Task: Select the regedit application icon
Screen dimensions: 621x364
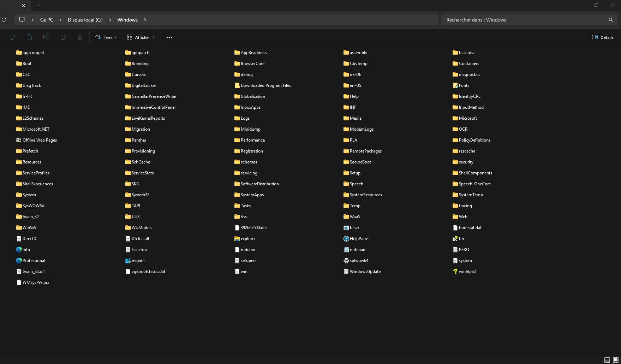Action: tap(128, 261)
